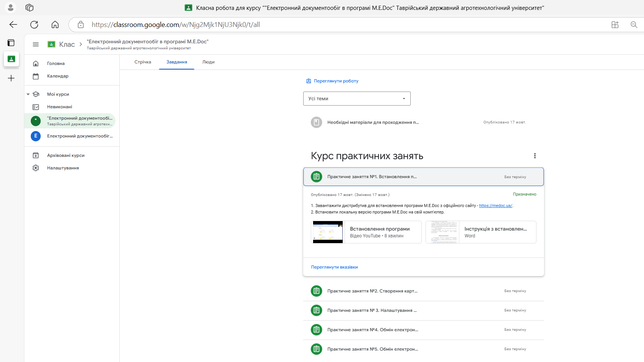Viewport: 644px width, 362px height.
Task: Open the browser workspaces icon
Action: tap(30, 8)
